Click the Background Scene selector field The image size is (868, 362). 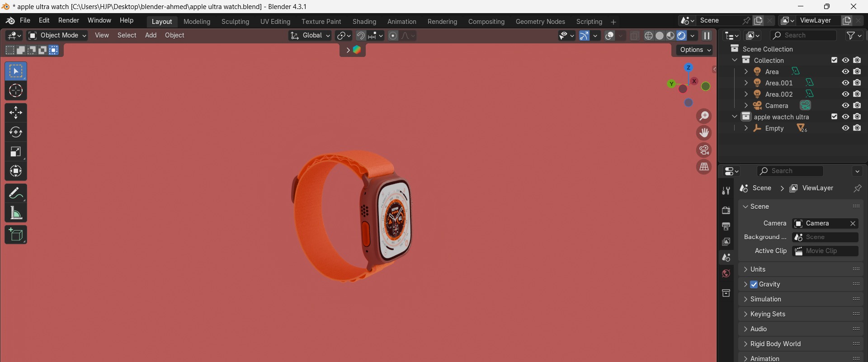826,237
